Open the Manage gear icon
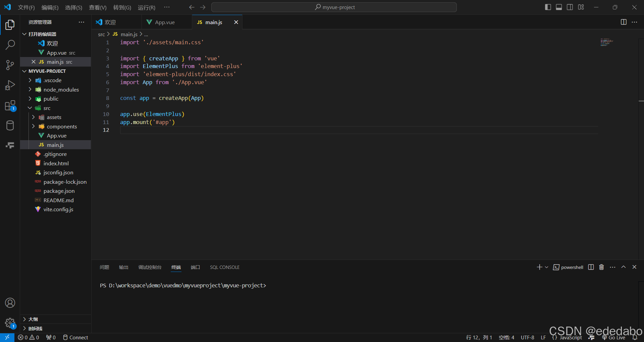The width and height of the screenshot is (644, 342). (x=10, y=323)
